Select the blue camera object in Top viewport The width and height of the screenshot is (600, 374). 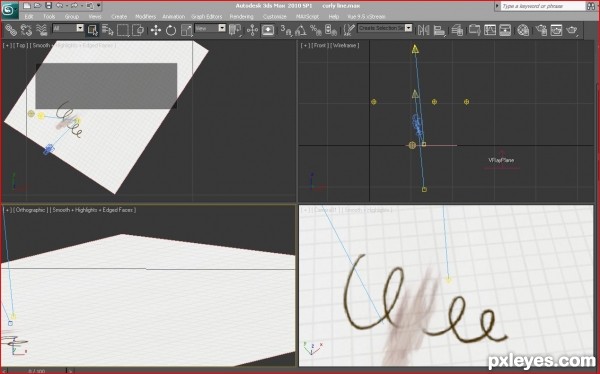click(x=48, y=149)
